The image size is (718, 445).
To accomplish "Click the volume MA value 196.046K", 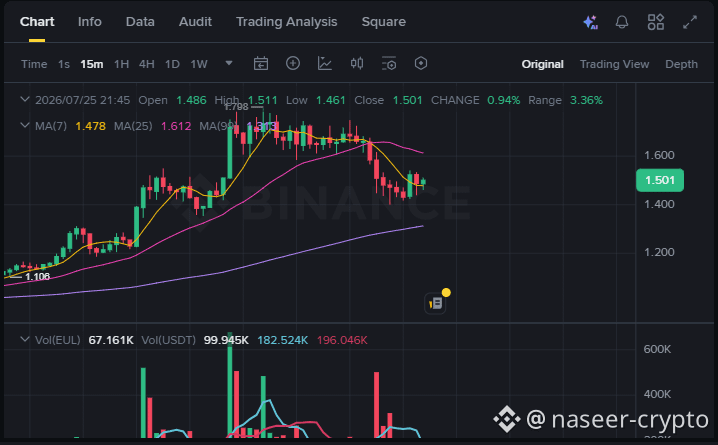I will pyautogui.click(x=342, y=340).
